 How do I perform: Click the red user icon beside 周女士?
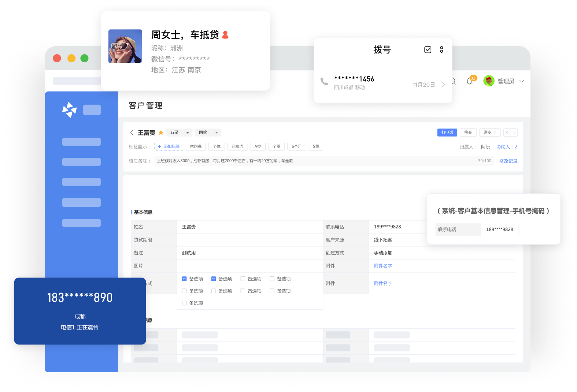point(225,35)
